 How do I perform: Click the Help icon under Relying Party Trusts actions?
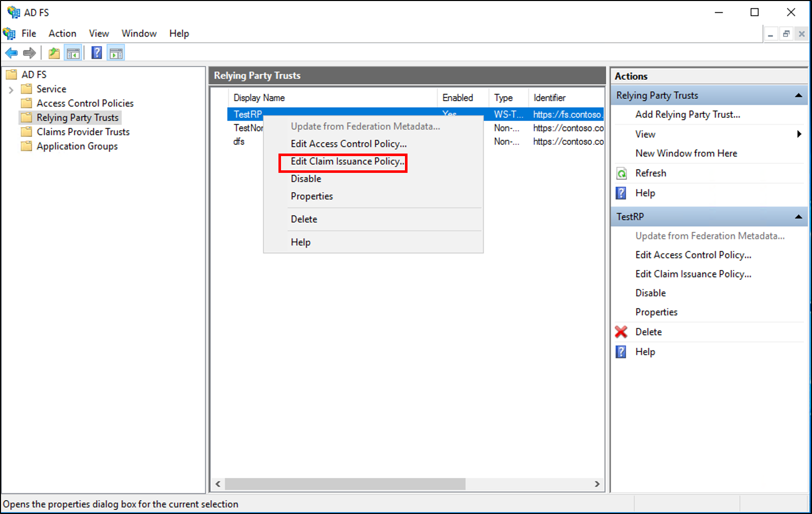coord(621,193)
